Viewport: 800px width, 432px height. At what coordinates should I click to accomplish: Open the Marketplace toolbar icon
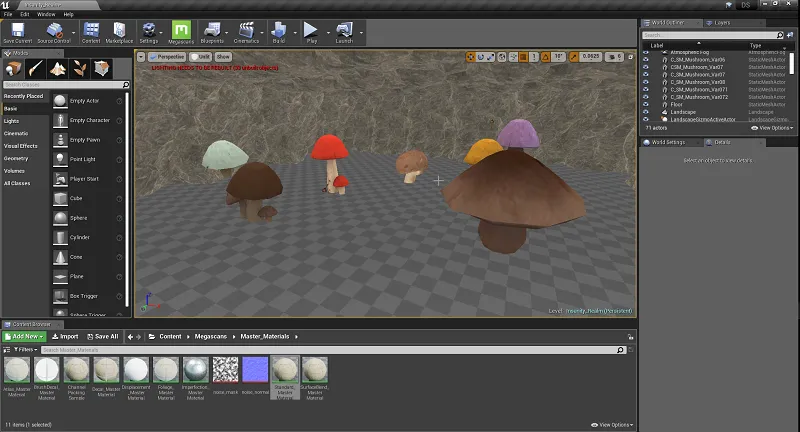(x=119, y=33)
